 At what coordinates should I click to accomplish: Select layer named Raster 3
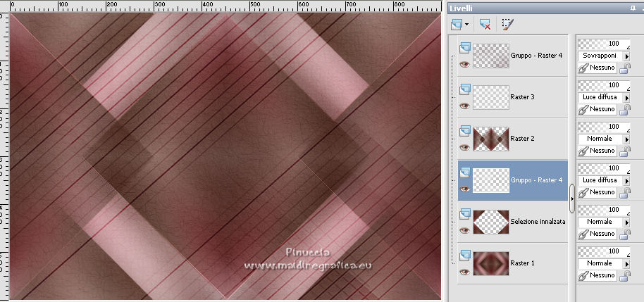coord(522,97)
